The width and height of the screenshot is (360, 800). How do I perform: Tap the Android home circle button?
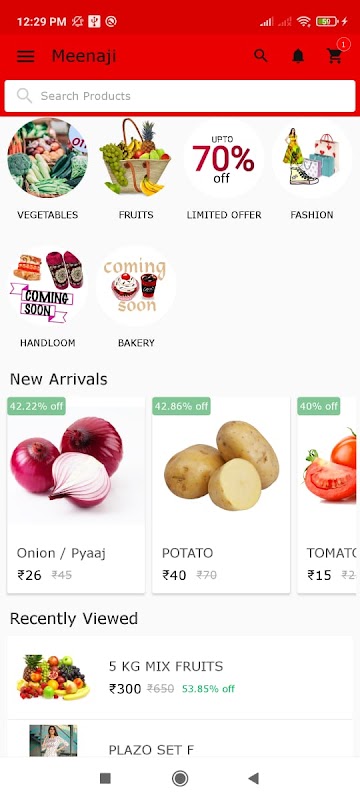179,778
